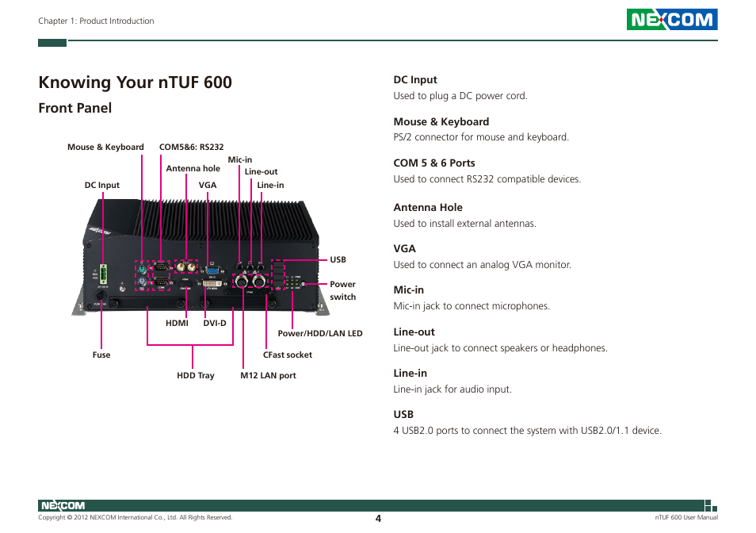Click 'Used to connect RS232 compatible devices.'
Image resolution: width=756 pixels, height=533 pixels.
[487, 179]
